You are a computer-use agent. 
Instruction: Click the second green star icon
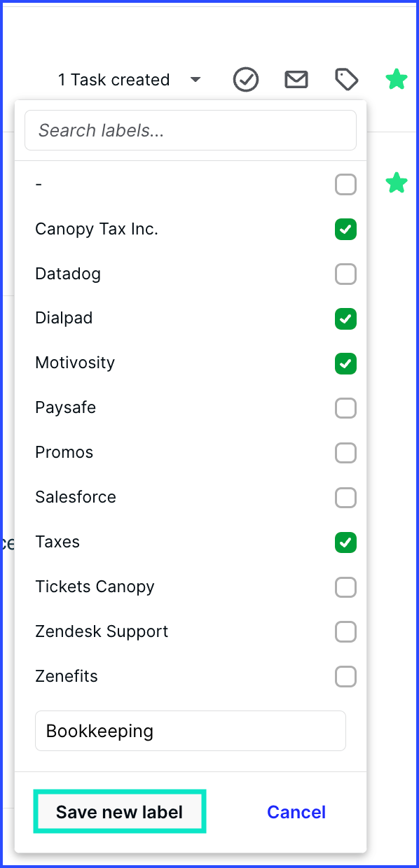[x=397, y=183]
